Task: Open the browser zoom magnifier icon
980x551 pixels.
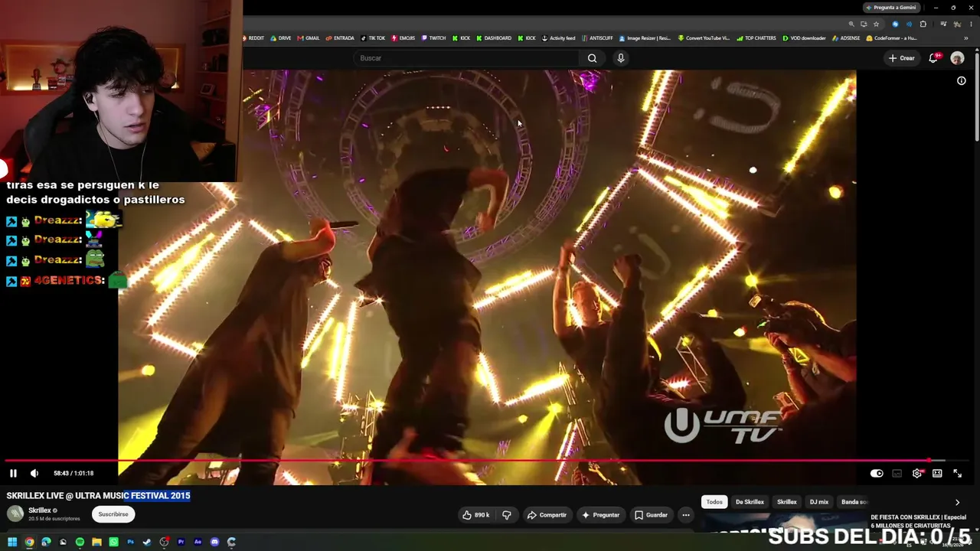Action: [851, 24]
